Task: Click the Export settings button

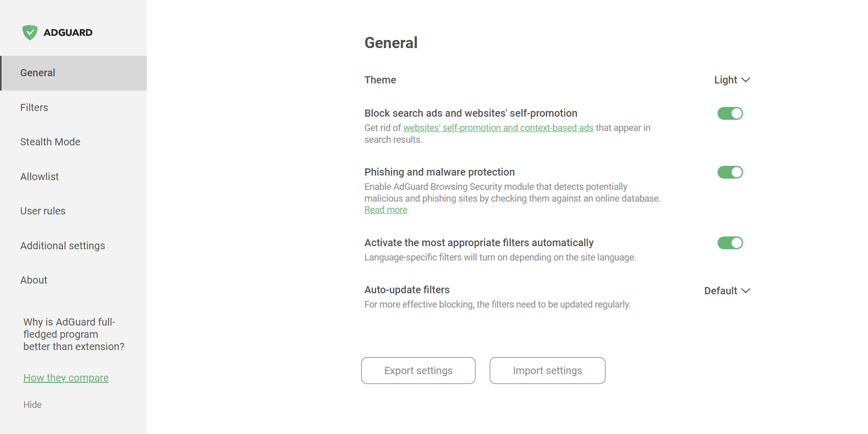Action: (418, 371)
